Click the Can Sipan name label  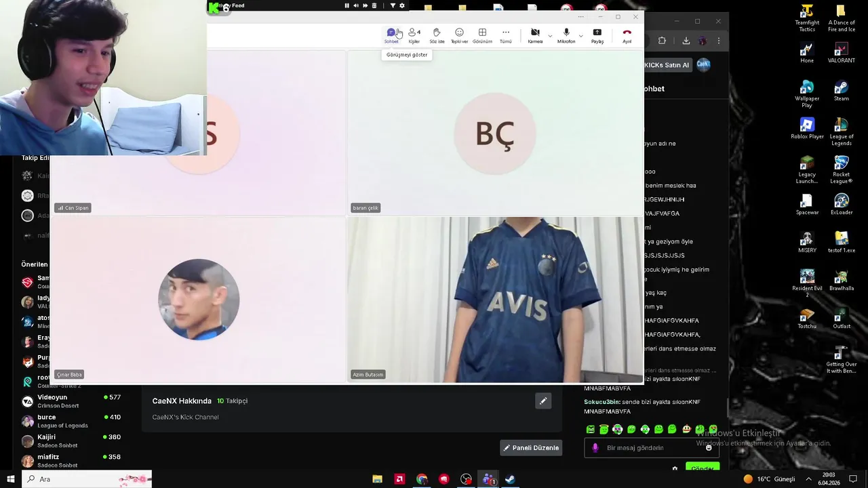[73, 208]
